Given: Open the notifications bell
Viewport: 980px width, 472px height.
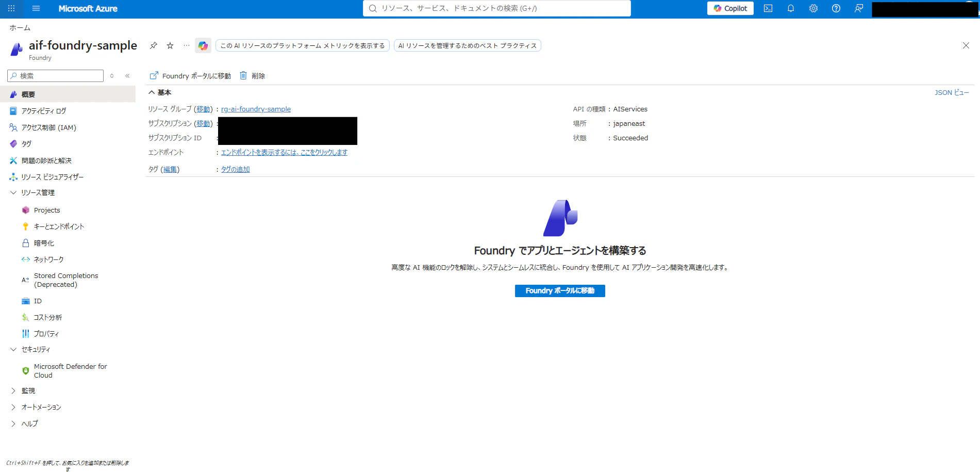Looking at the screenshot, I should 791,8.
